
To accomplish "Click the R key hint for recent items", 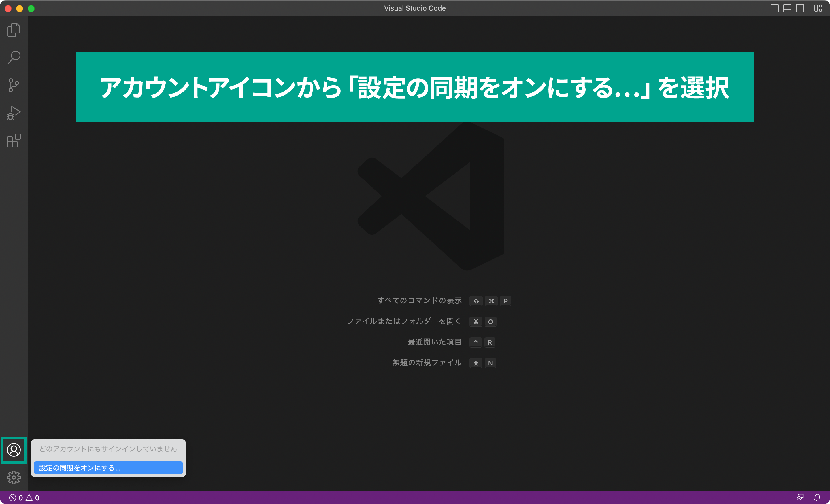I will pyautogui.click(x=490, y=342).
